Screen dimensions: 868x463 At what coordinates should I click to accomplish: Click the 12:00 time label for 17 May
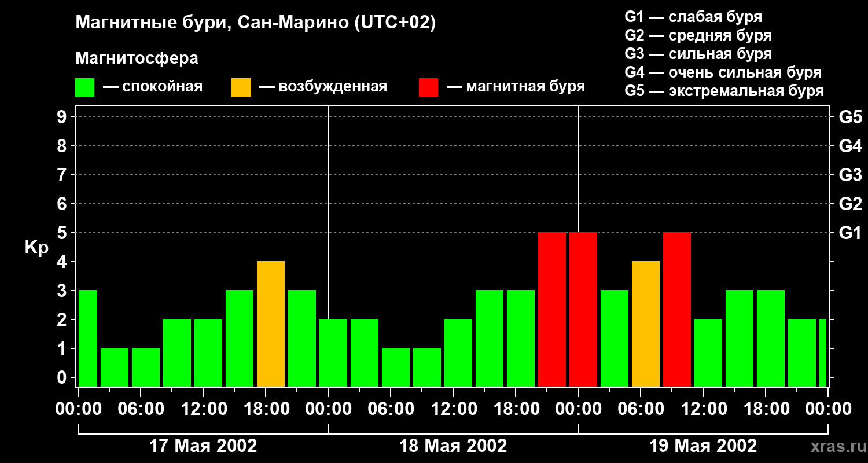click(x=203, y=409)
